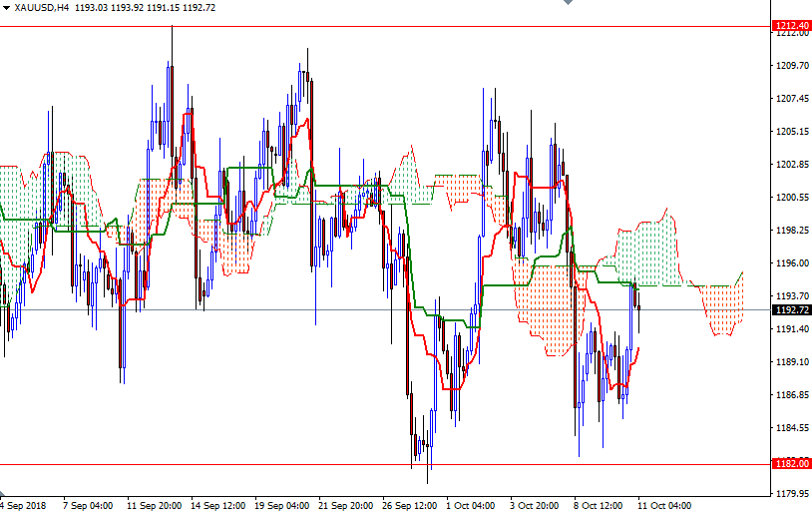Click the 8 Oct 12:00 date label
Image resolution: width=812 pixels, height=513 pixels.
(601, 505)
